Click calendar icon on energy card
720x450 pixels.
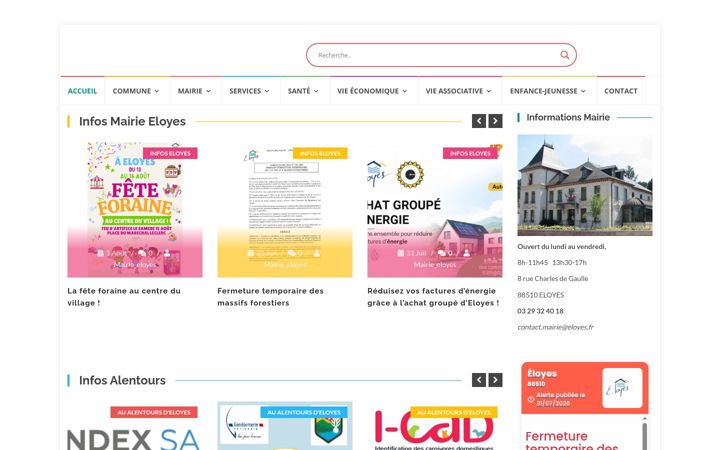tap(400, 253)
